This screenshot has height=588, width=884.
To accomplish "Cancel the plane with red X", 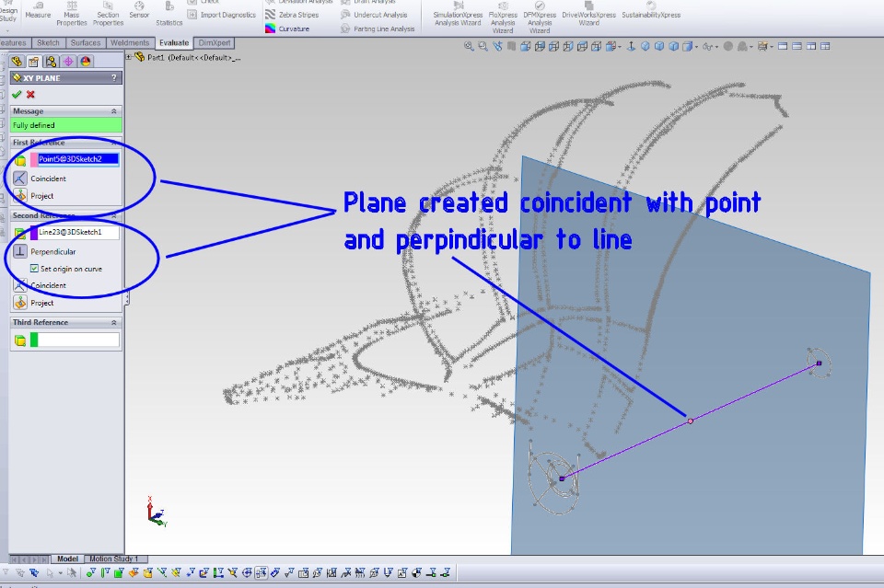I will [30, 94].
